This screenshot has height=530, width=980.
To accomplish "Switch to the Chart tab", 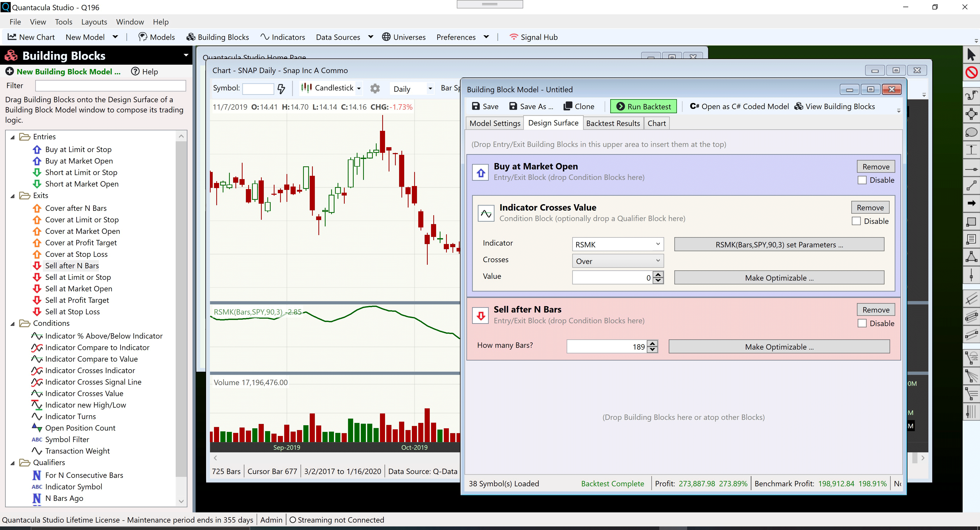I will click(x=657, y=123).
